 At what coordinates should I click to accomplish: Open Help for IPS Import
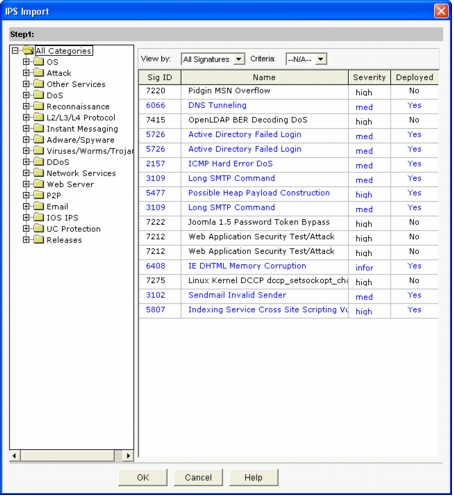coord(254,477)
